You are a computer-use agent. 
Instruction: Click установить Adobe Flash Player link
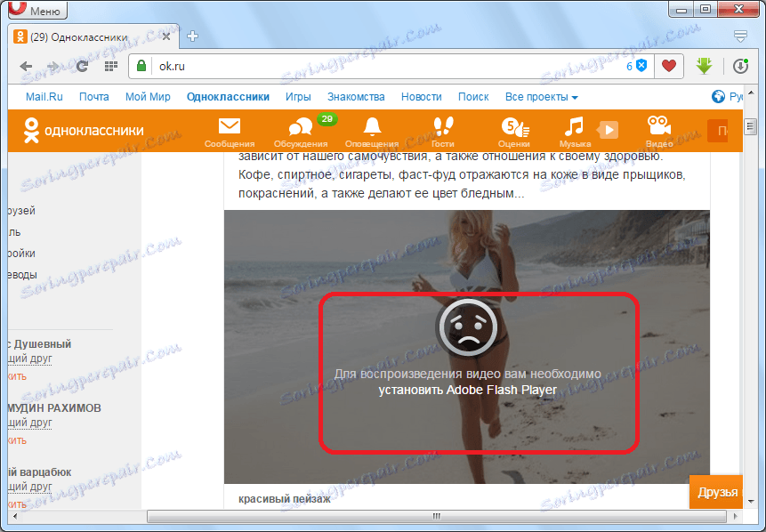click(467, 390)
